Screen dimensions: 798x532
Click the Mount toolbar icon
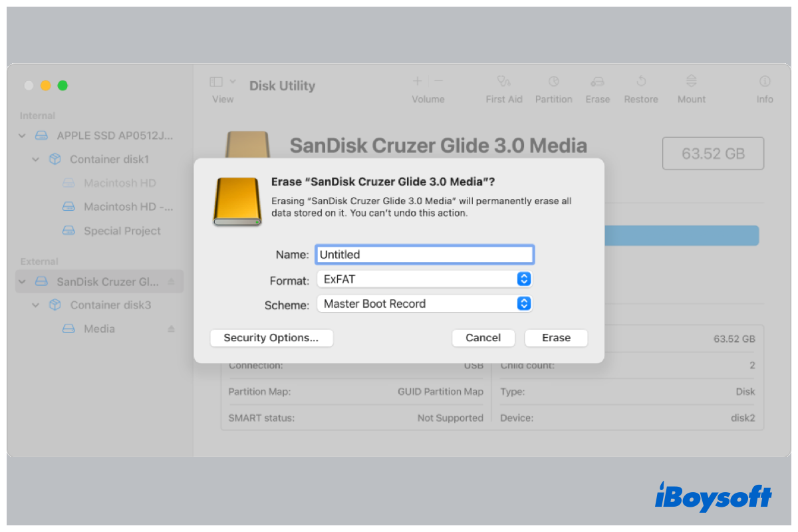tap(691, 82)
